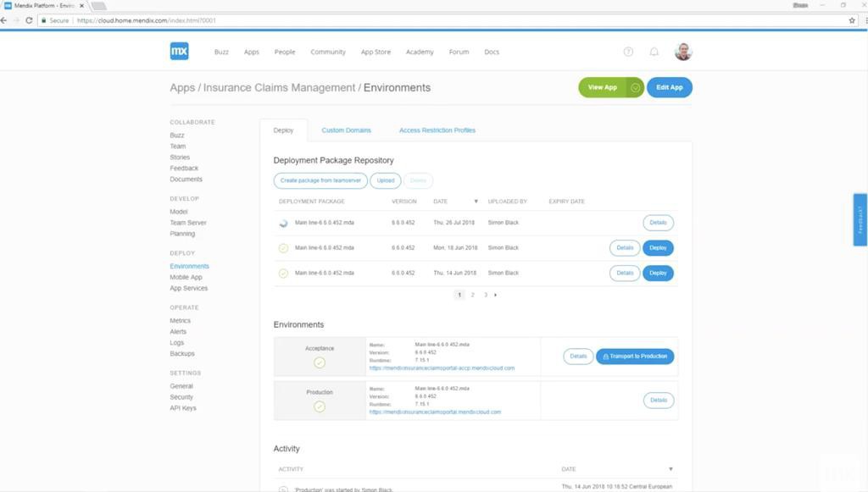This screenshot has width=868, height=492.
Task: Open Documents in the sidebar
Action: pyautogui.click(x=186, y=180)
